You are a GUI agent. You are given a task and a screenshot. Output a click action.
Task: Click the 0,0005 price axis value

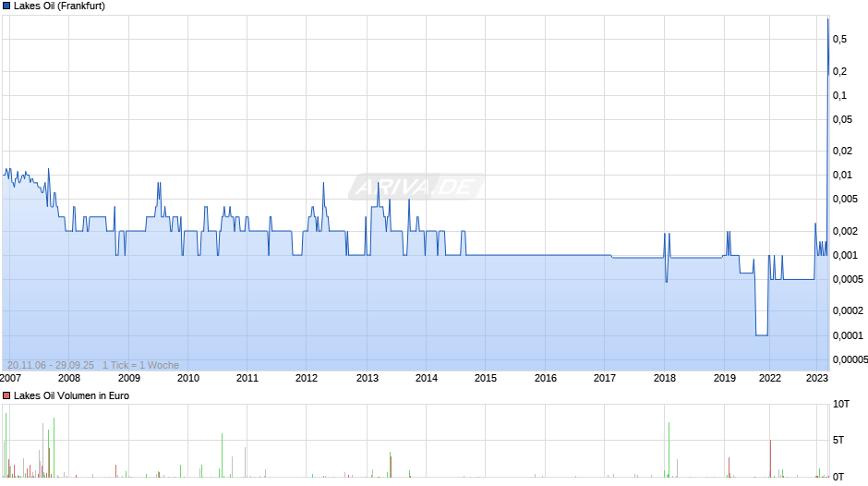848,279
